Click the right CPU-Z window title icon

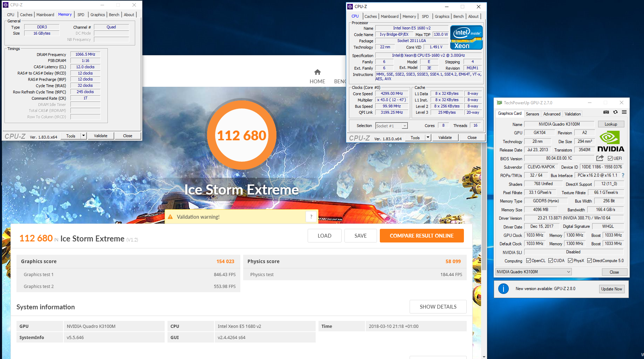[350, 7]
